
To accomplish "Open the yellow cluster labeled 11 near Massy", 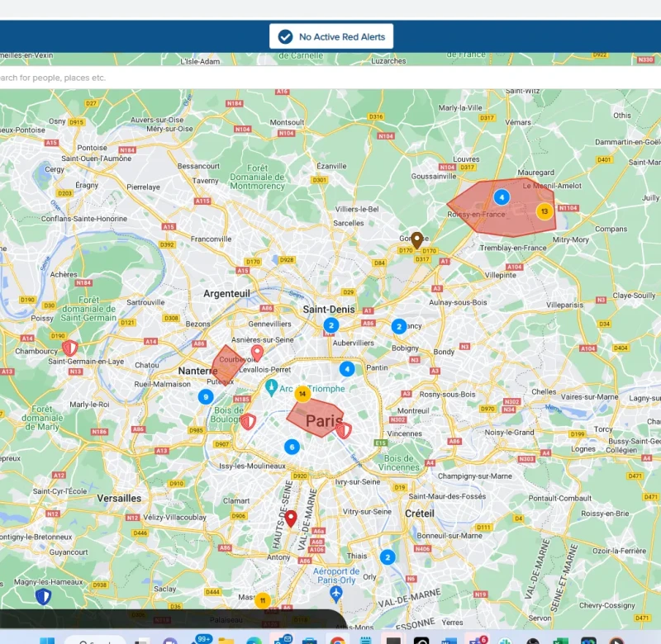I will [x=263, y=600].
